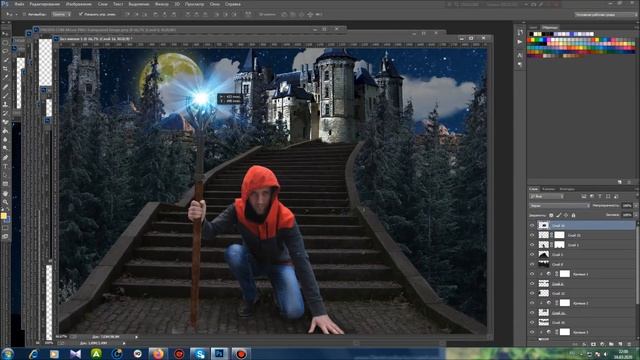Select the Eyedropper tool
The width and height of the screenshot is (640, 360).
pyautogui.click(x=5, y=78)
